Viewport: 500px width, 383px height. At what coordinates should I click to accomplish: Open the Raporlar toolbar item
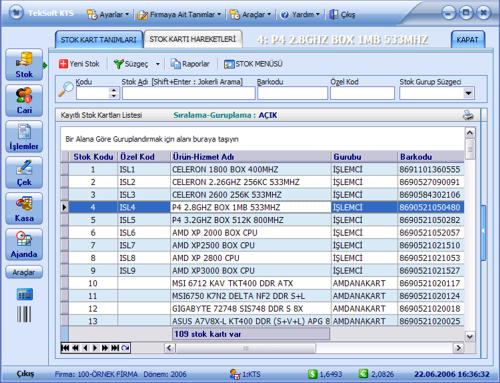tap(190, 64)
